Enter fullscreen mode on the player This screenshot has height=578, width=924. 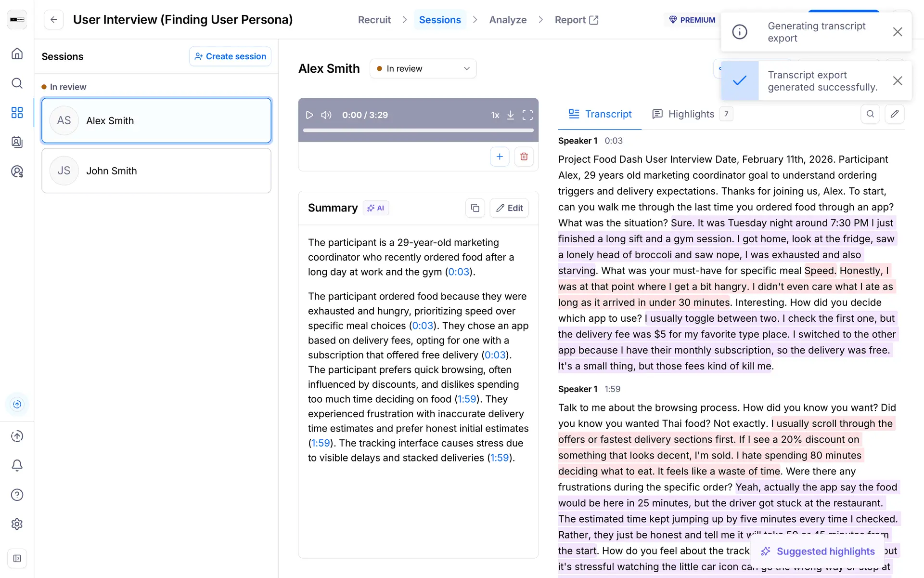click(x=527, y=115)
